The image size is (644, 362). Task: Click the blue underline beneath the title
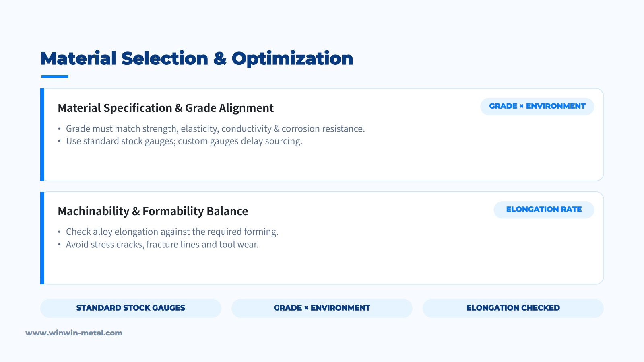pyautogui.click(x=55, y=76)
